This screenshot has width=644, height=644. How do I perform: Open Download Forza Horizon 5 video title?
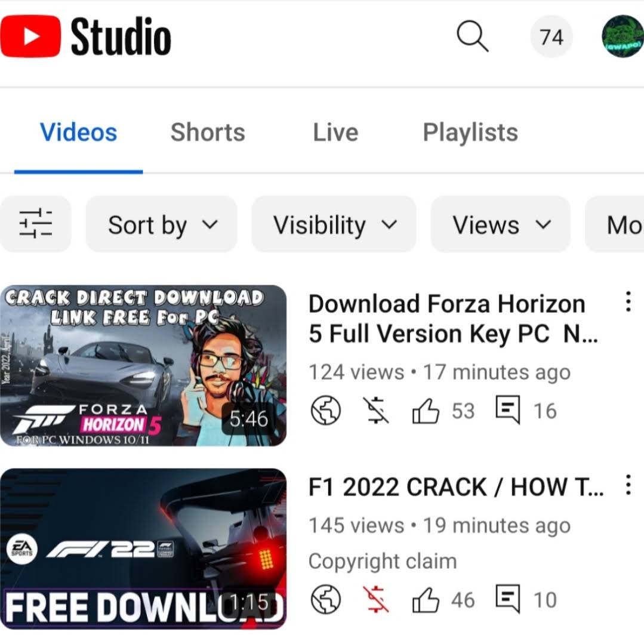tap(452, 318)
